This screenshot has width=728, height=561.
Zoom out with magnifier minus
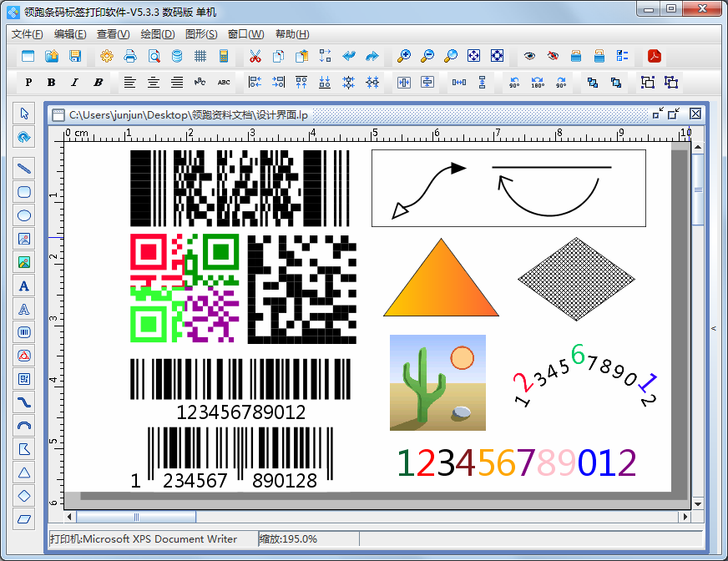[427, 56]
